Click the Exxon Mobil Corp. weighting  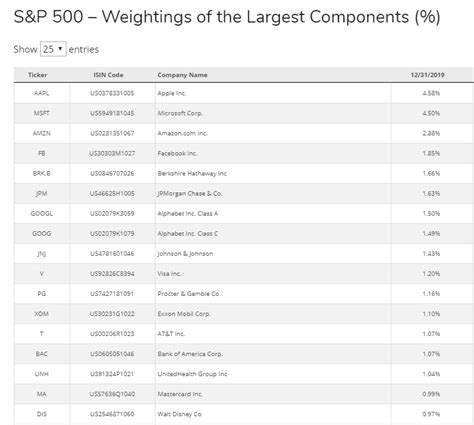pos(431,314)
